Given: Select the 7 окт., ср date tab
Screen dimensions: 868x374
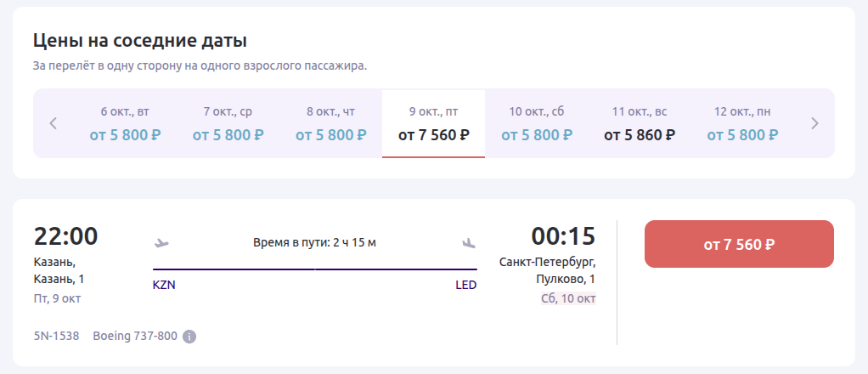Looking at the screenshot, I should click(x=228, y=123).
